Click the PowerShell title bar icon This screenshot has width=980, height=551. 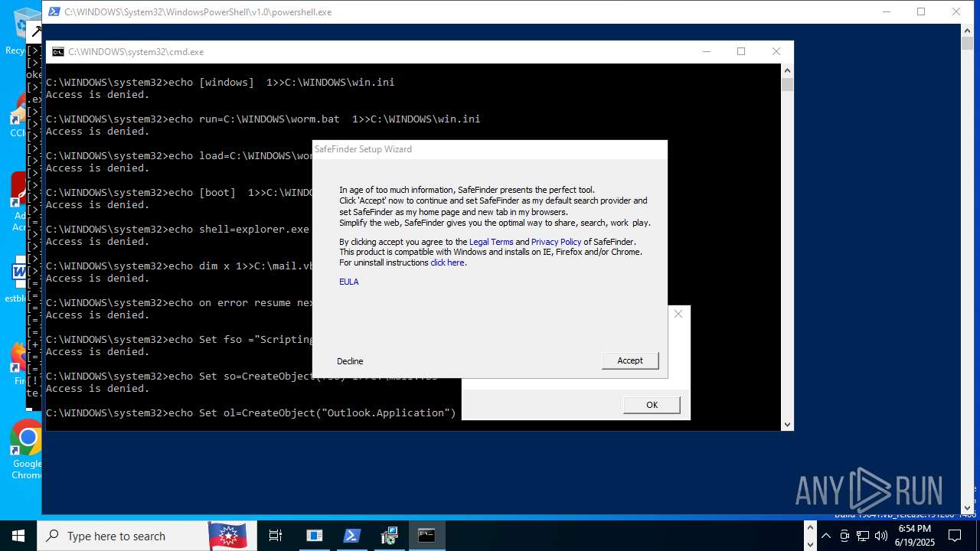pyautogui.click(x=54, y=11)
